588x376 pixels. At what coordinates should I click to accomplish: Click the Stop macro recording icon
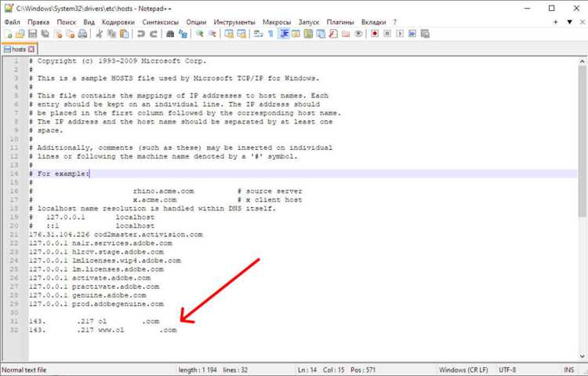click(387, 34)
